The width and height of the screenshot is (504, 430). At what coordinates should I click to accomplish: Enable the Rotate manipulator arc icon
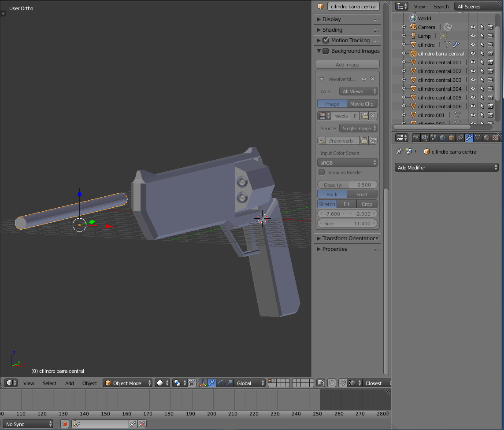point(220,383)
